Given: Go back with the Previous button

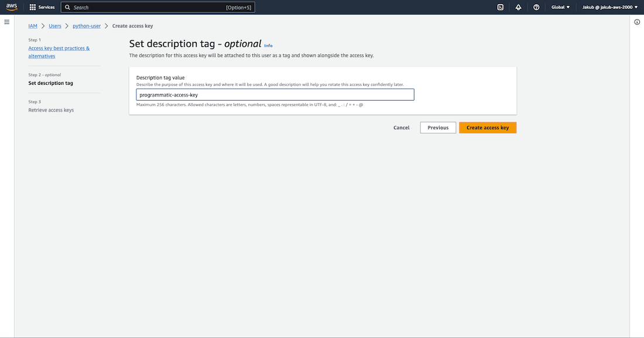Looking at the screenshot, I should pyautogui.click(x=438, y=127).
